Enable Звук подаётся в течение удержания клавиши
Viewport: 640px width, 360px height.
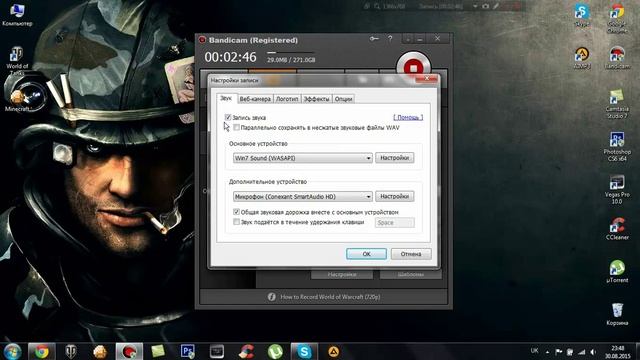(x=236, y=222)
